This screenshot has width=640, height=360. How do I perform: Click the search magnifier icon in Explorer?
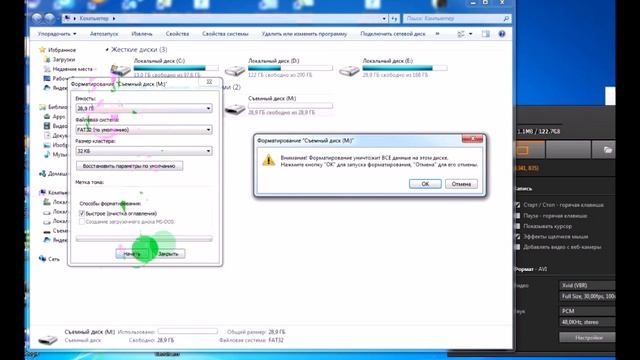coord(506,18)
